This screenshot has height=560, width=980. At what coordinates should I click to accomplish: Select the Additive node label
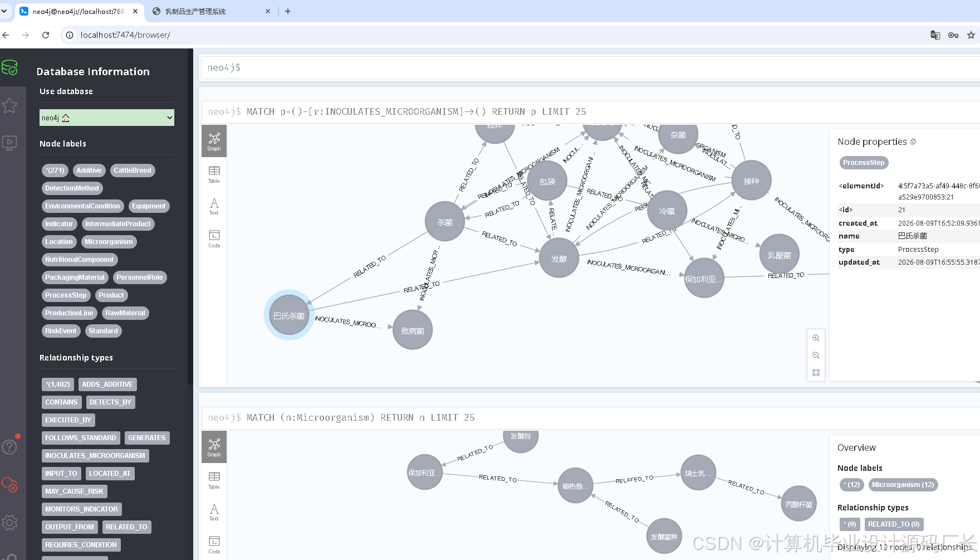[89, 171]
